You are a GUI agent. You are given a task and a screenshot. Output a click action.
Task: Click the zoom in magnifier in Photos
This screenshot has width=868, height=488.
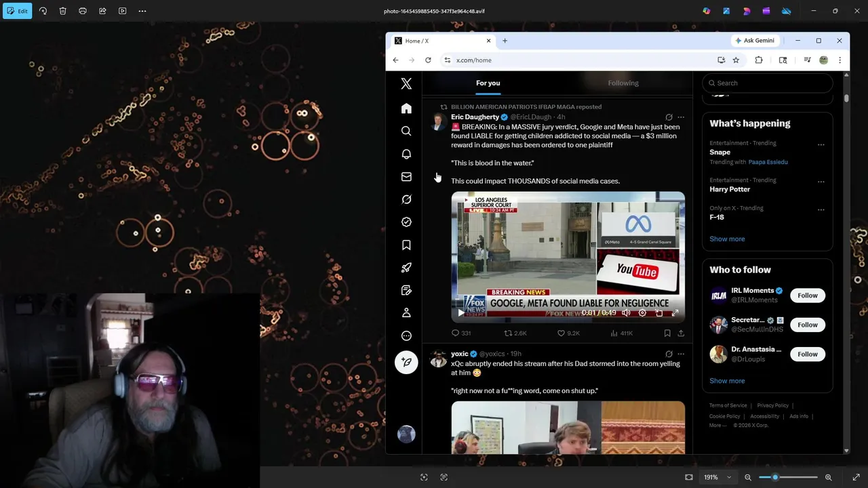click(828, 477)
